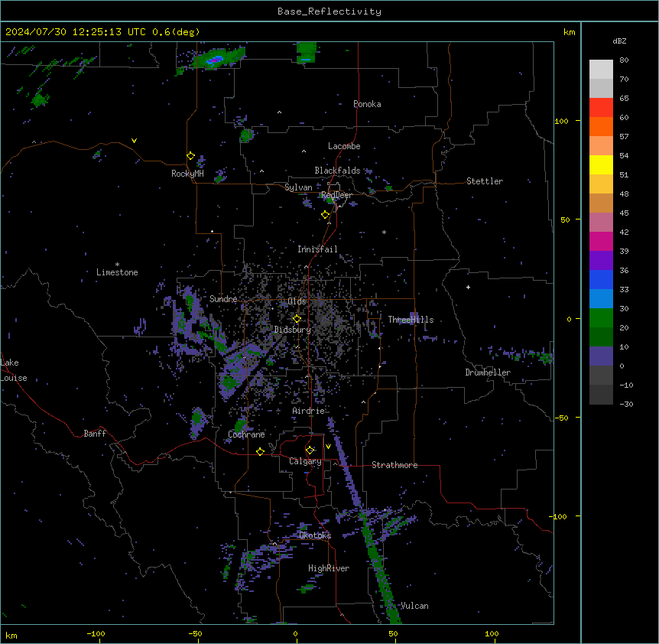Click the Stettler city label
This screenshot has height=644, width=659.
tap(485, 181)
